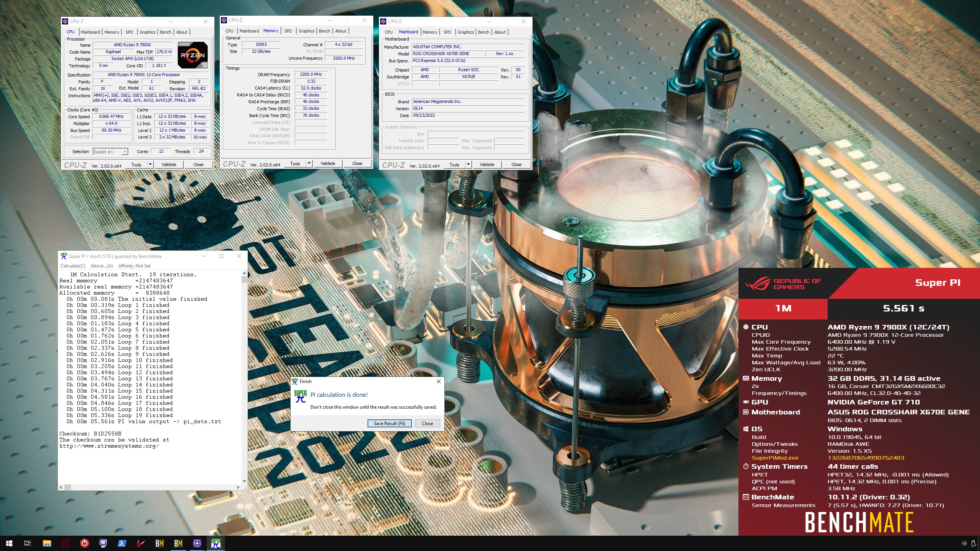The height and width of the screenshot is (551, 980).
Task: Click the 32.0 clocks CAS Latency value
Action: pos(311,88)
